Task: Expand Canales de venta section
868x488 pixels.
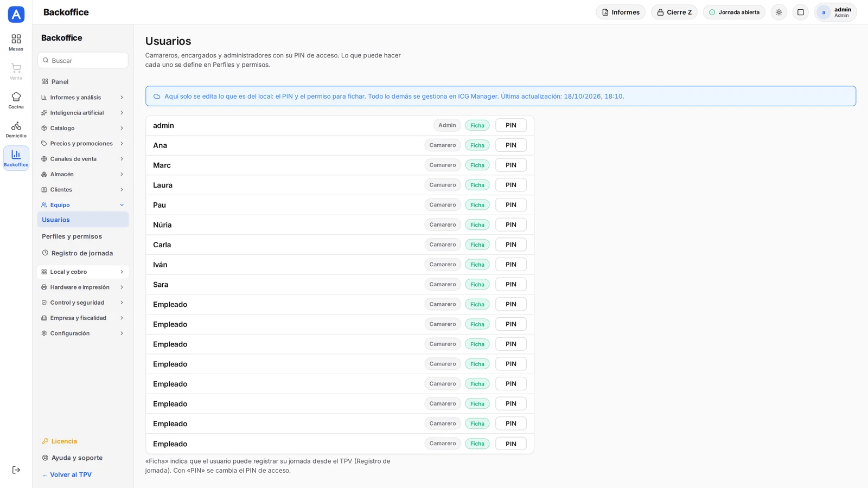Action: point(83,159)
